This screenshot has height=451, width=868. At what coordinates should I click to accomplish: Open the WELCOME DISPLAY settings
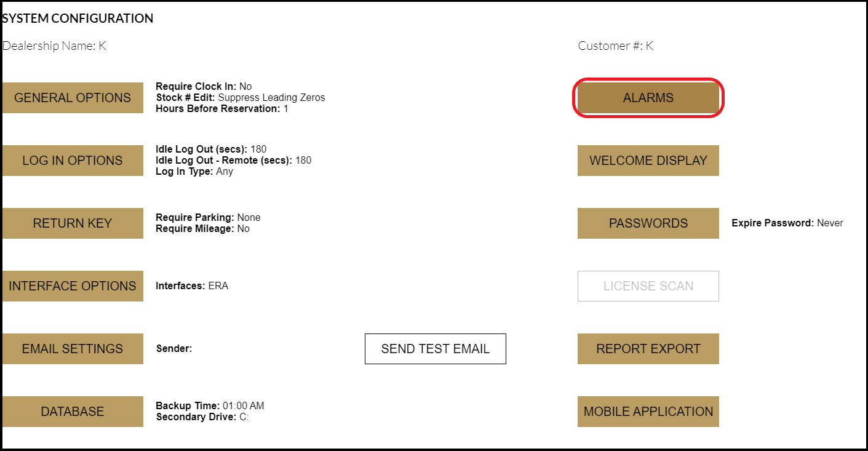(648, 160)
